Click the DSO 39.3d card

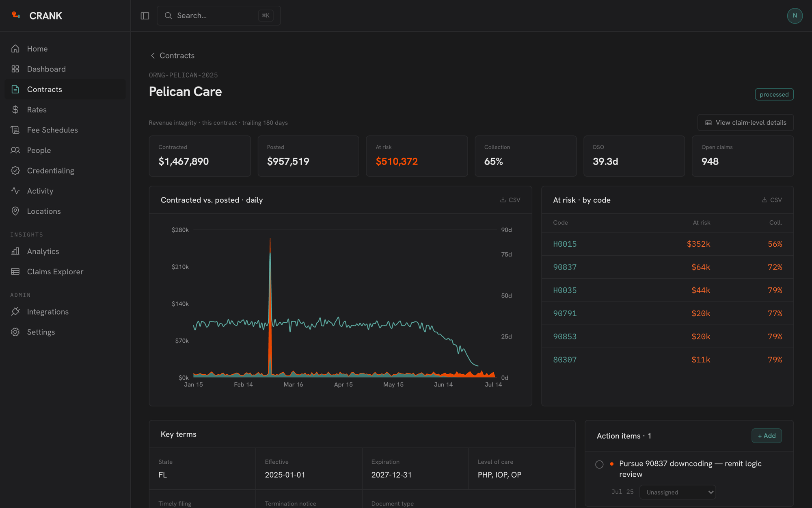coord(634,156)
